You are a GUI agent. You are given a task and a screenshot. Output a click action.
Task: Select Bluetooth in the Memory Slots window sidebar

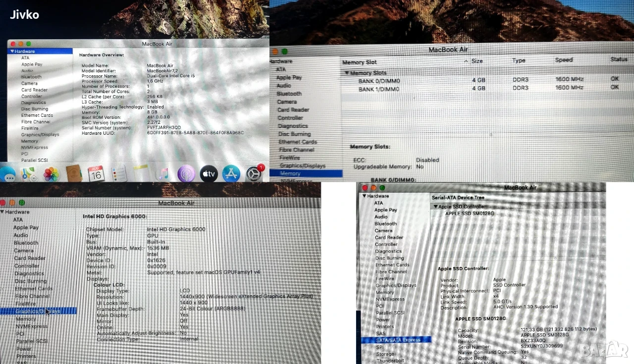coord(289,94)
